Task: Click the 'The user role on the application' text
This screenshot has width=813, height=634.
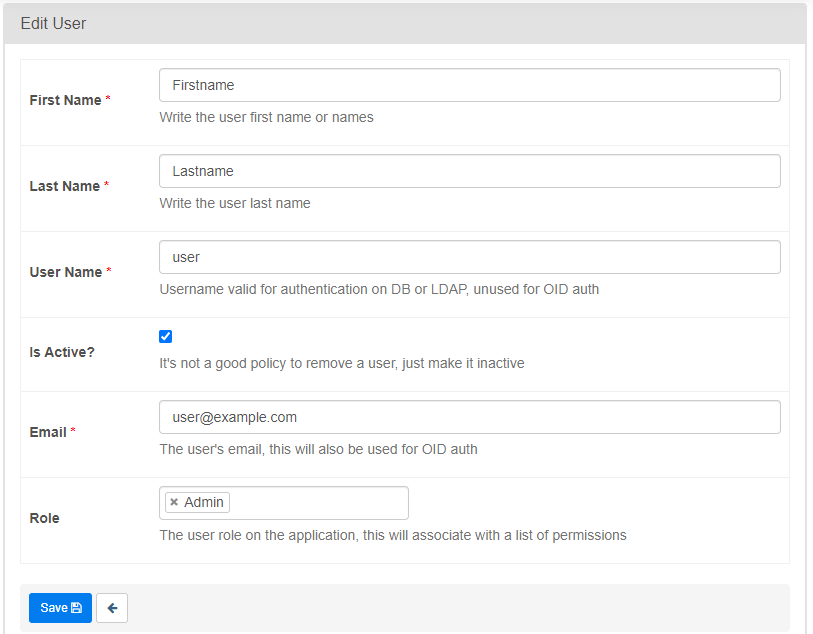Action: pos(393,535)
